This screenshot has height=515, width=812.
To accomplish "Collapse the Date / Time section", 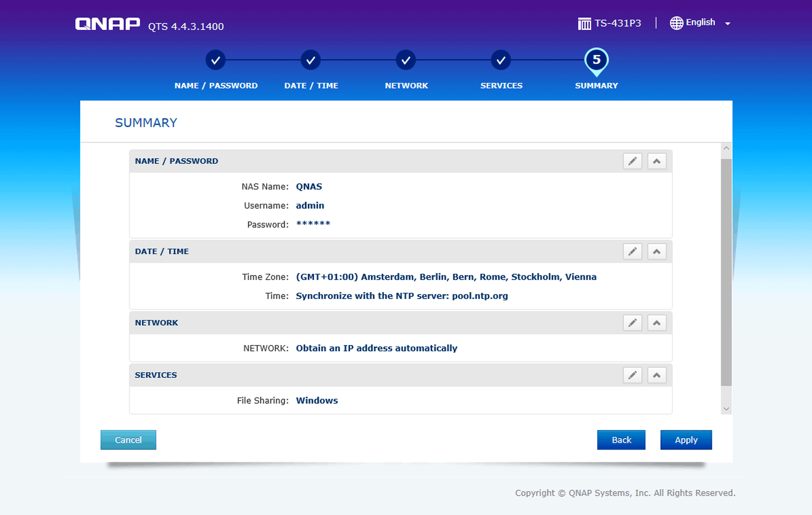I will tap(656, 251).
